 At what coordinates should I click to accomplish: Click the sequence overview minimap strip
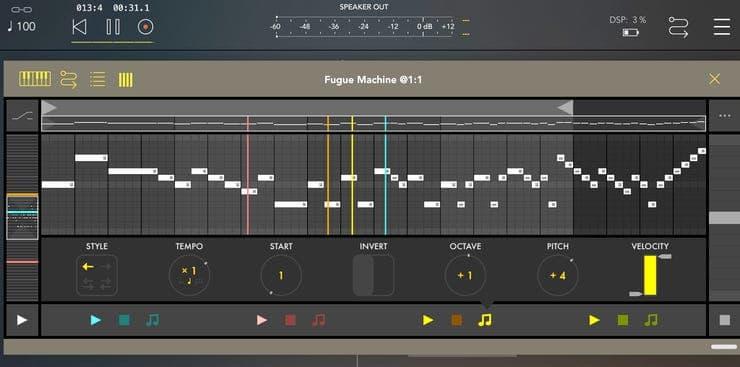pyautogui.click(x=373, y=124)
